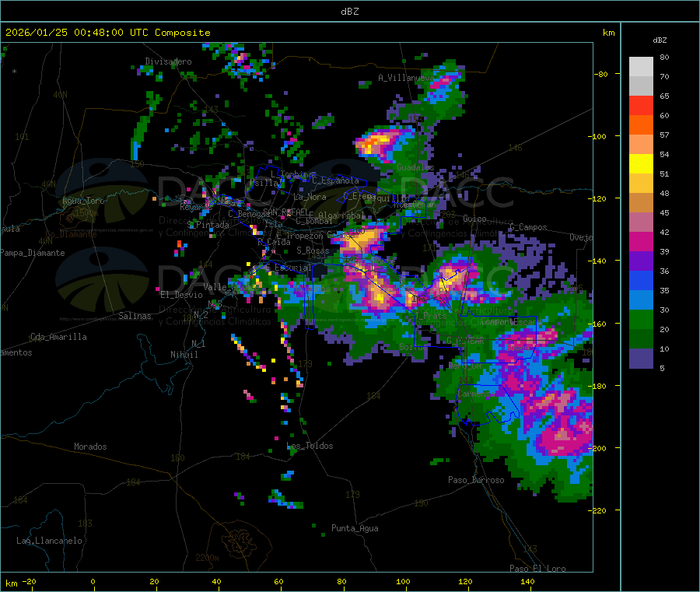Click the El_Desvio map label
700x592 pixels.
pyautogui.click(x=182, y=295)
